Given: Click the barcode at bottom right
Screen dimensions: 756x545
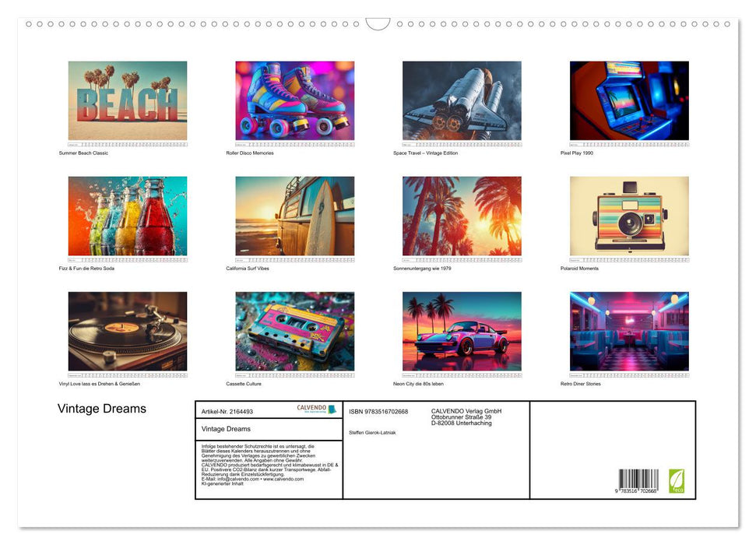Looking at the screenshot, I should click(638, 480).
